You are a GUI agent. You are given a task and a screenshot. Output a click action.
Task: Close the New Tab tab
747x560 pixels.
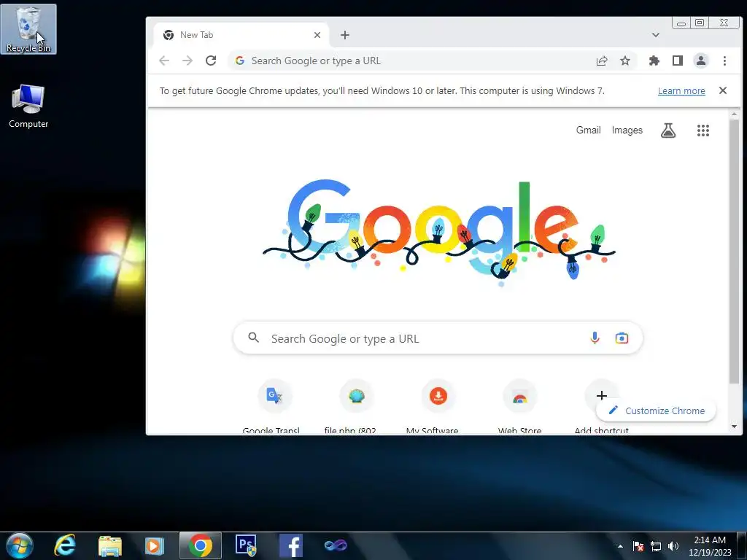(317, 35)
